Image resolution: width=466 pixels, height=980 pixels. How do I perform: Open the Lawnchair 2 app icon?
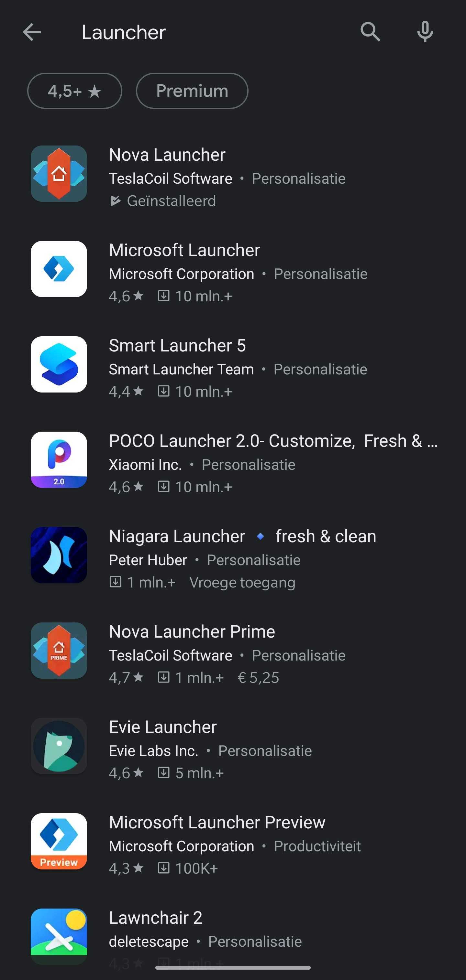pos(59,936)
